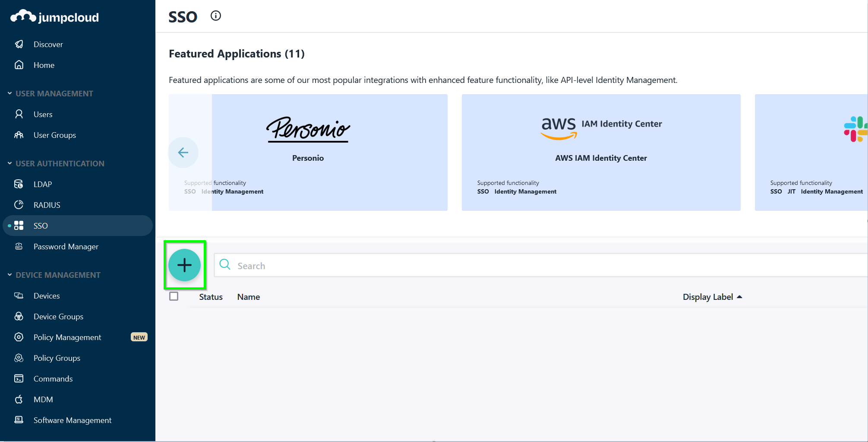The height and width of the screenshot is (442, 868).
Task: Click the Device Groups icon
Action: point(19,316)
